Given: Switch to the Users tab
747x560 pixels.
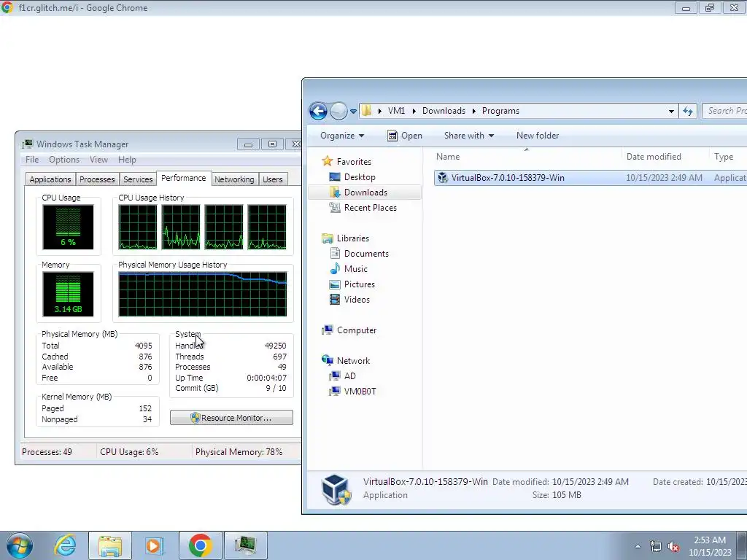Looking at the screenshot, I should pos(273,179).
